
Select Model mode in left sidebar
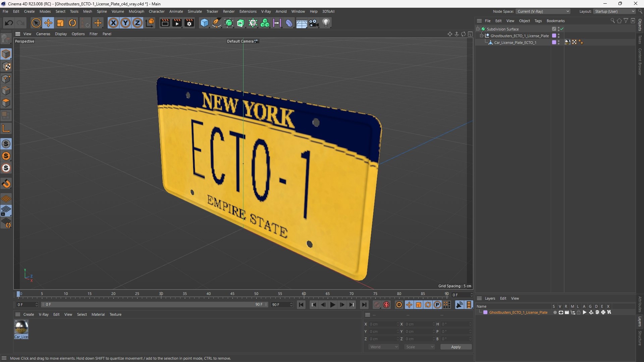click(6, 54)
